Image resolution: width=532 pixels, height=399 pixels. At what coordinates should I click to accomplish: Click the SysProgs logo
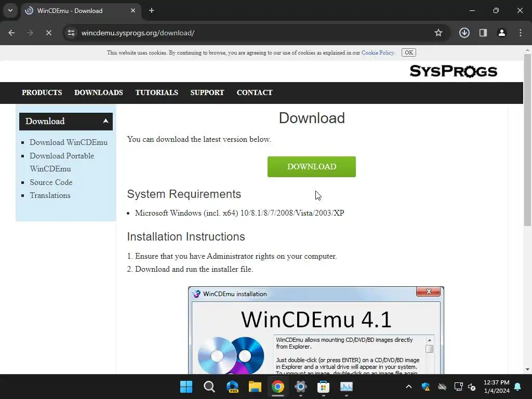453,71
